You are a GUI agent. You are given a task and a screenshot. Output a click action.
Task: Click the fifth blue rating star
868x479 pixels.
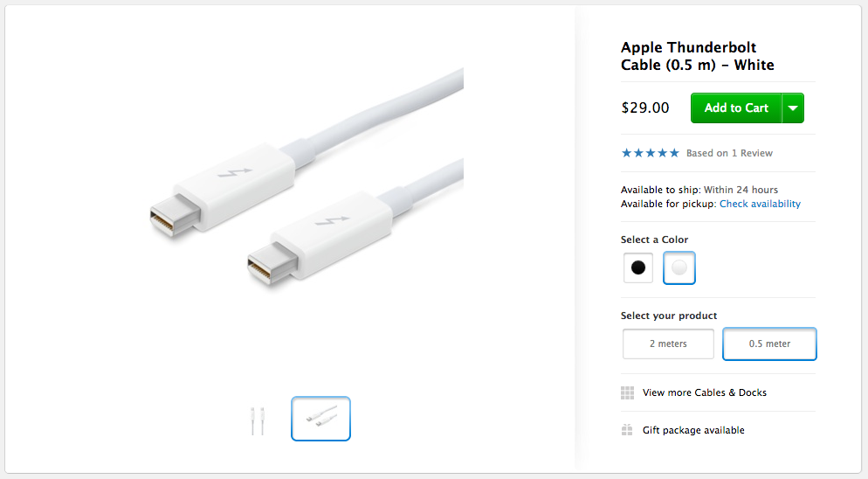pos(673,153)
